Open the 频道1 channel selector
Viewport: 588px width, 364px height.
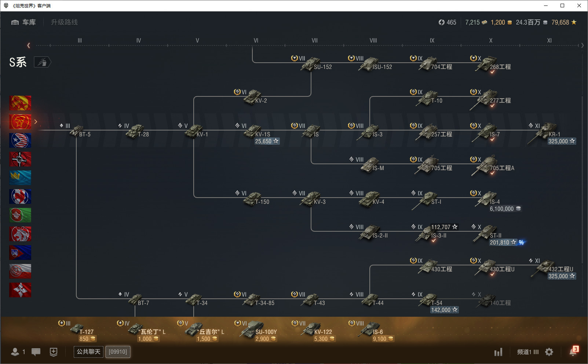click(528, 352)
